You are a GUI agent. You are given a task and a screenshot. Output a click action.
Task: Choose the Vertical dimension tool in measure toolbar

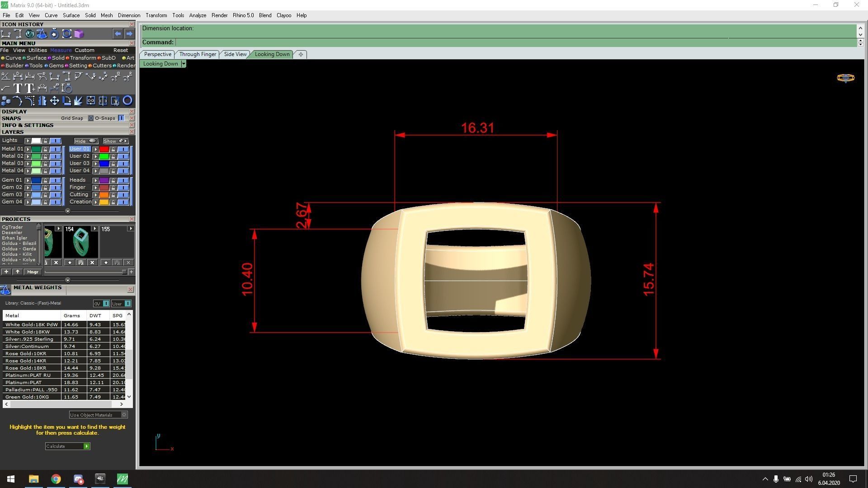click(x=67, y=76)
